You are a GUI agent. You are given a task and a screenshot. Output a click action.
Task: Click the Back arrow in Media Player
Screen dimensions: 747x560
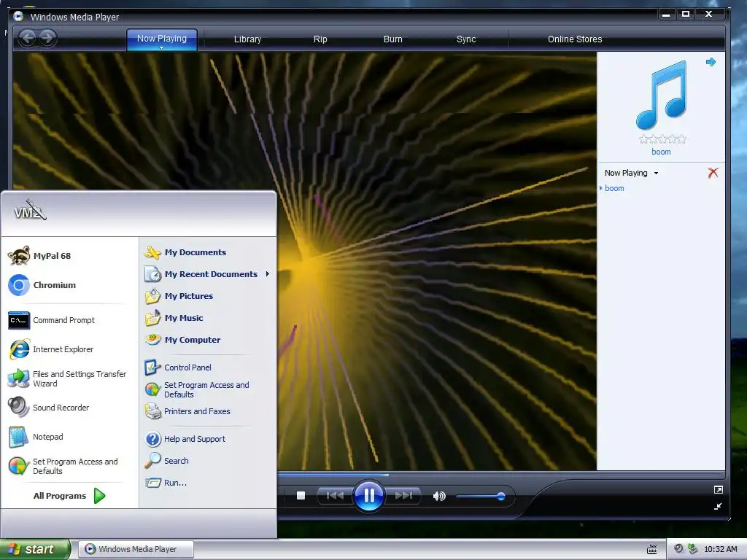click(x=28, y=38)
